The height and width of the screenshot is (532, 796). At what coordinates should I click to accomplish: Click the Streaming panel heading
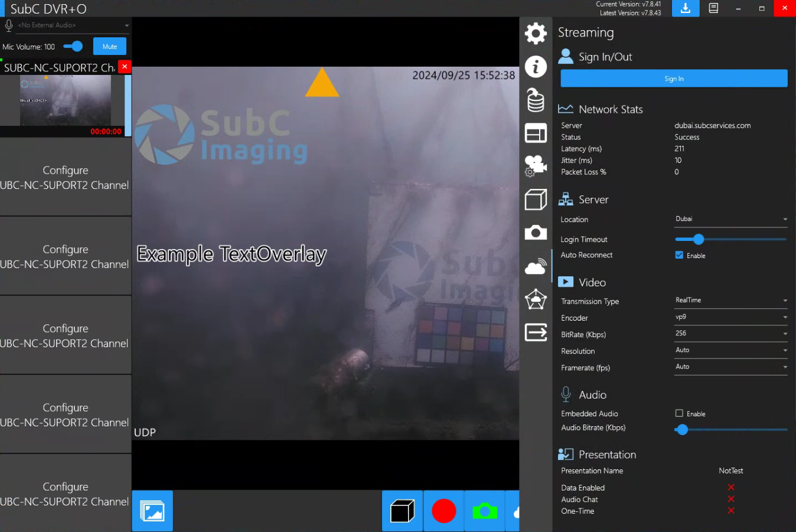[x=586, y=32]
